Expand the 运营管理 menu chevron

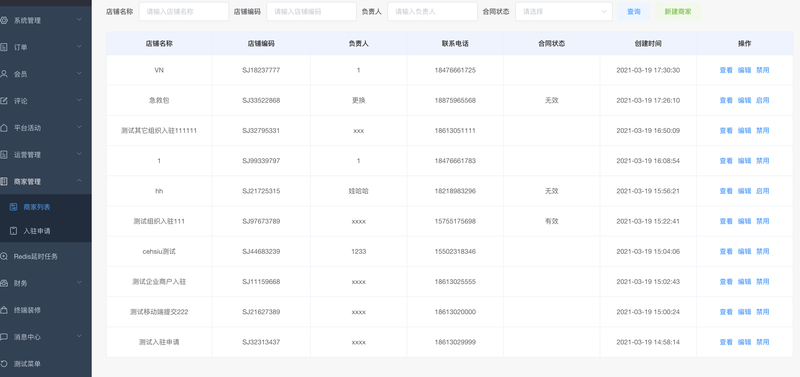point(79,154)
